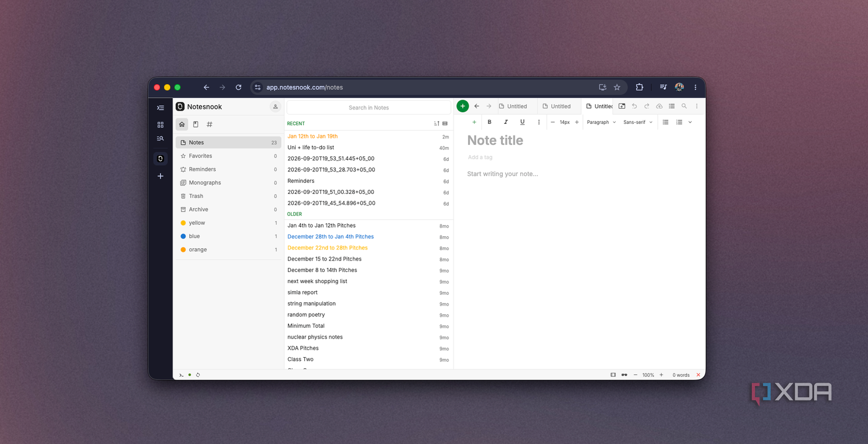Open search within the note editor
Screen dimensions: 868x444
point(685,106)
